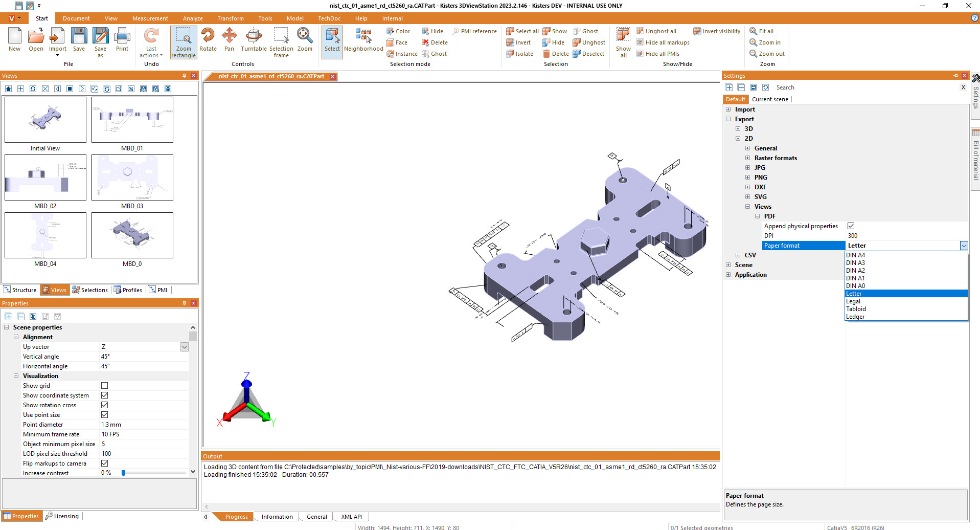Image resolution: width=980 pixels, height=530 pixels.
Task: Expand the Import settings node
Action: pyautogui.click(x=728, y=109)
